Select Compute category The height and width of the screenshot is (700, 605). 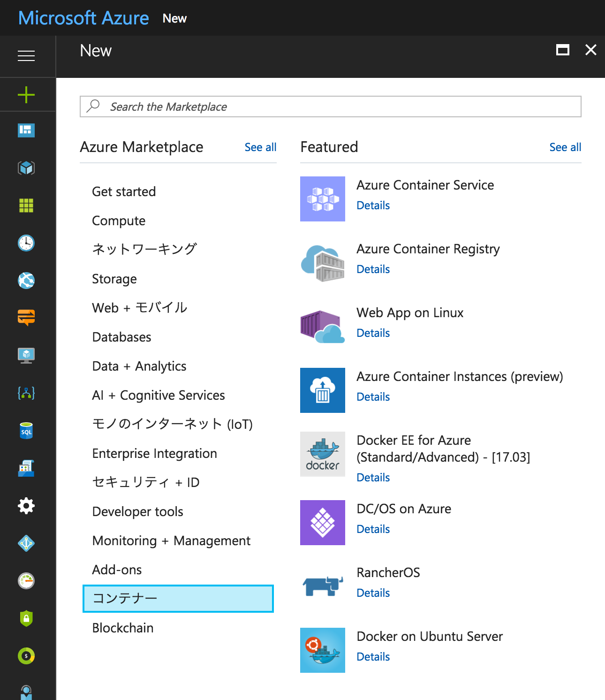coord(119,221)
